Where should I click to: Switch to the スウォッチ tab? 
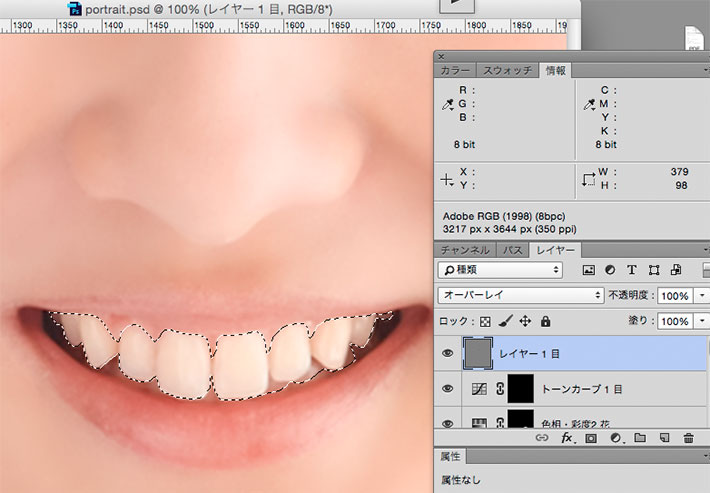coord(508,70)
